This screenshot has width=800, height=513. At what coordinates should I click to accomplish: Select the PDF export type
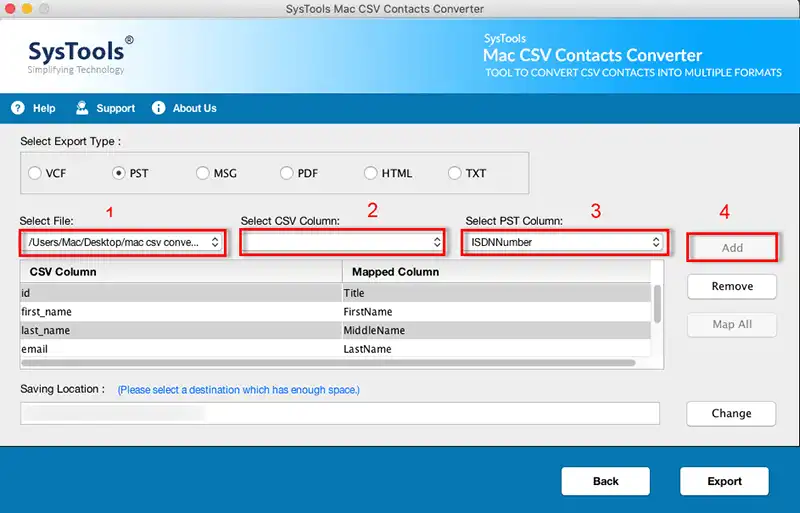[x=287, y=173]
